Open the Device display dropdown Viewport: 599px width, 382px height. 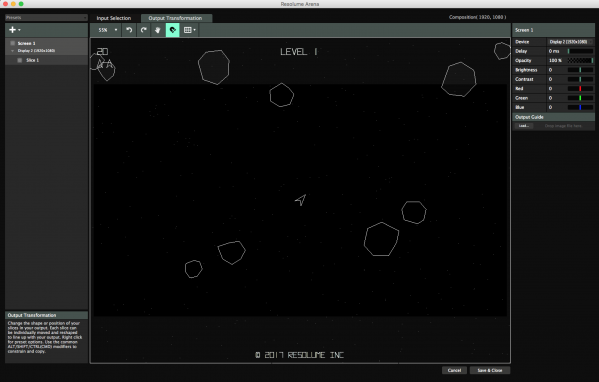(571, 42)
